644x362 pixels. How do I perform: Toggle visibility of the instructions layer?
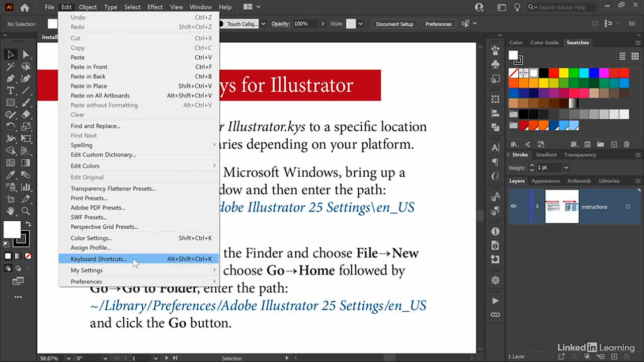514,207
